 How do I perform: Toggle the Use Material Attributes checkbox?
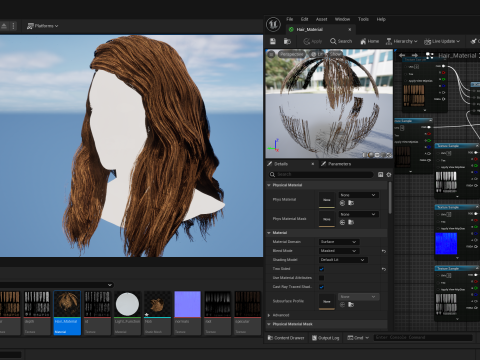(x=321, y=278)
